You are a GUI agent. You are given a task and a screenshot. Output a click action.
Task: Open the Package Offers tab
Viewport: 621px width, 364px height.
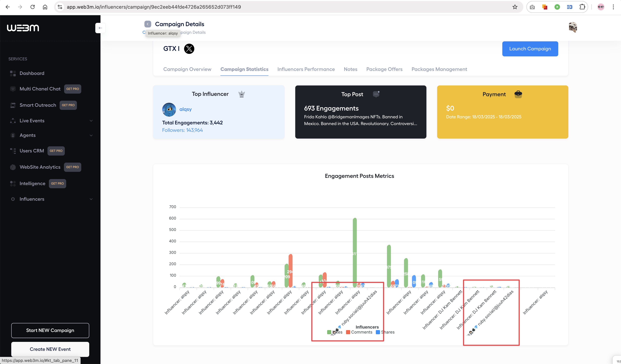[384, 69]
